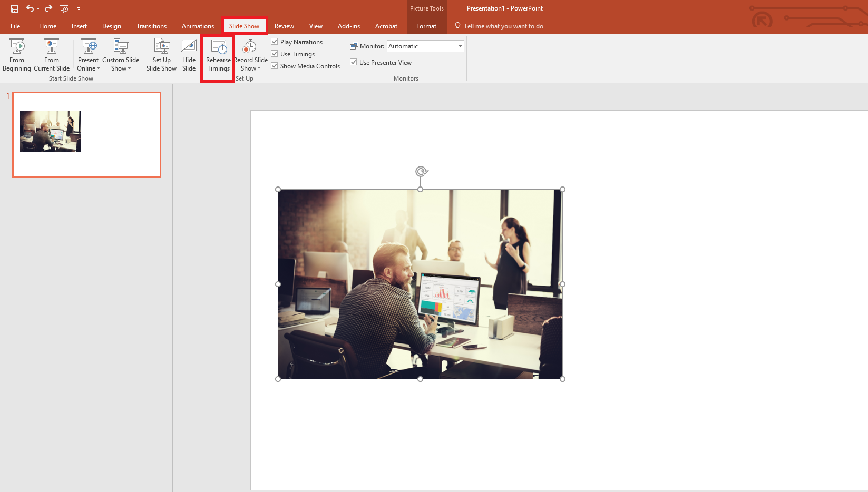Start slide show From Beginning

tap(17, 55)
